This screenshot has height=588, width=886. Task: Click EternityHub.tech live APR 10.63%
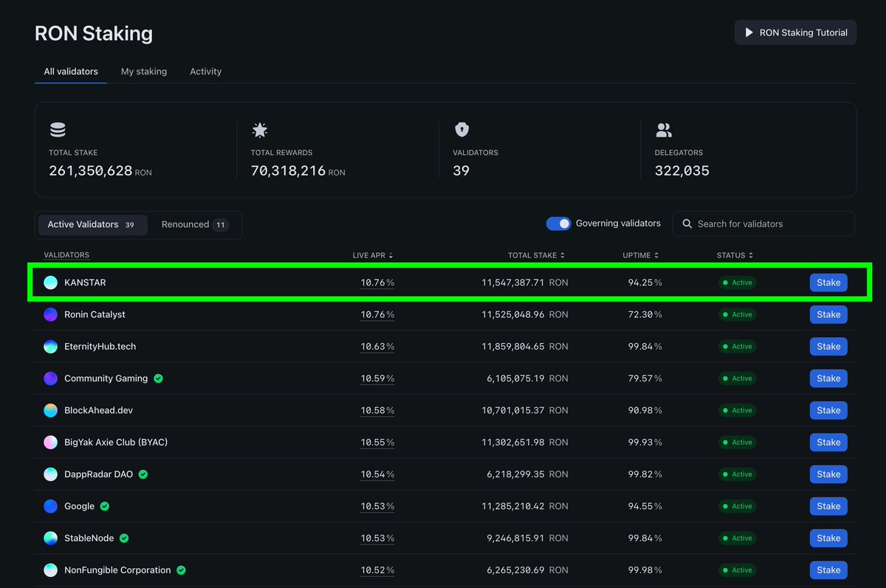click(377, 347)
